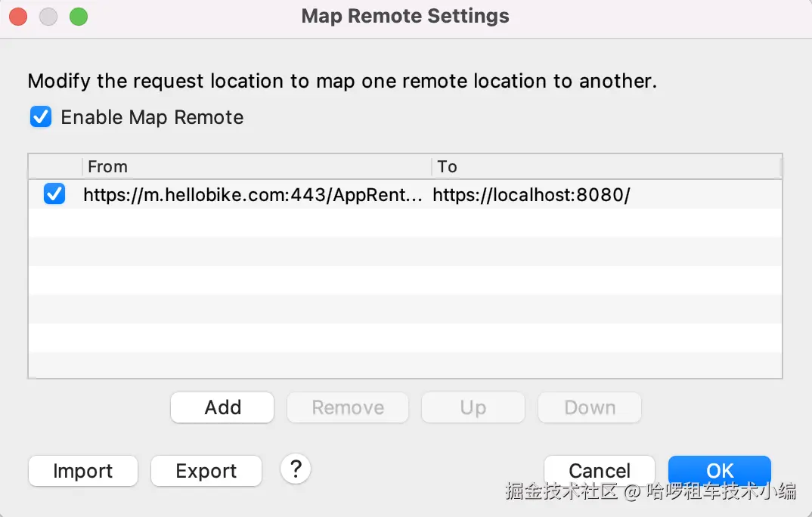812x517 pixels.
Task: Cancel the Map Remote changes
Action: (x=599, y=470)
